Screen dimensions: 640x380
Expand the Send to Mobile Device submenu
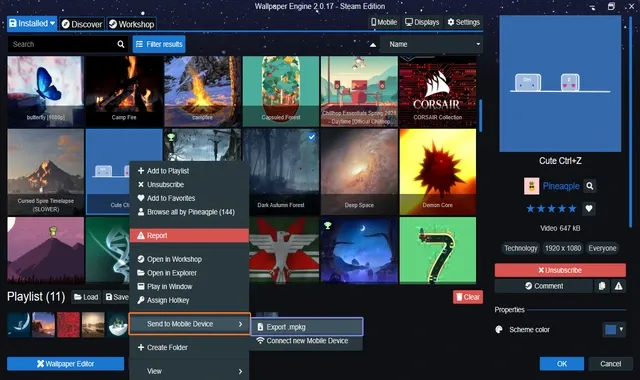[x=189, y=324]
